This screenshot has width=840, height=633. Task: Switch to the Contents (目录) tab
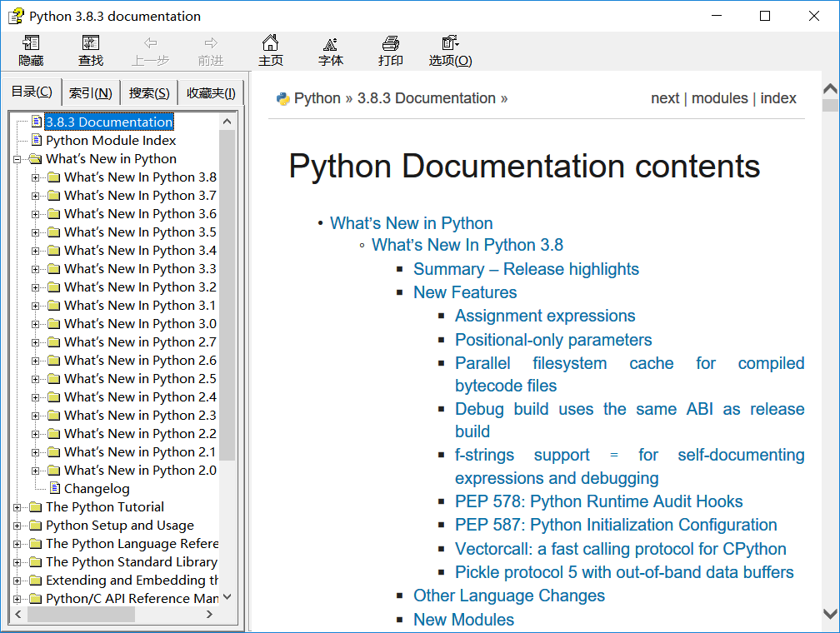(32, 92)
